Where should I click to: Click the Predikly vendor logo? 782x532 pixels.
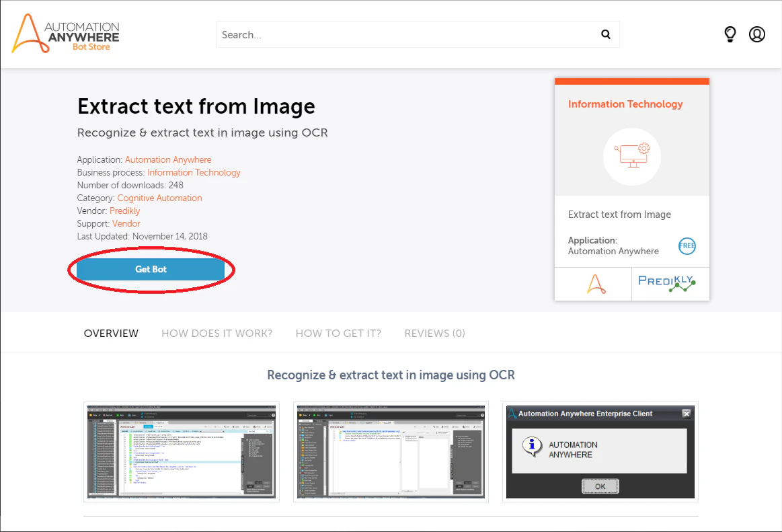[667, 283]
